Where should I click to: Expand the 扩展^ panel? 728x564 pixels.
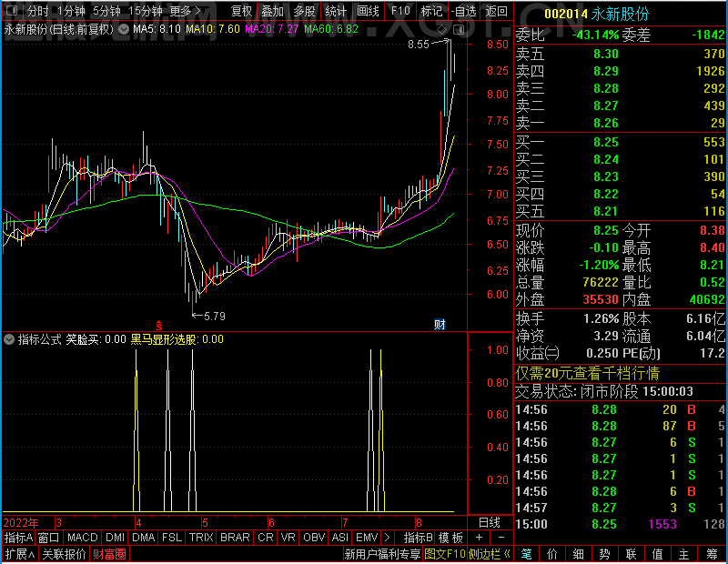coord(19,554)
